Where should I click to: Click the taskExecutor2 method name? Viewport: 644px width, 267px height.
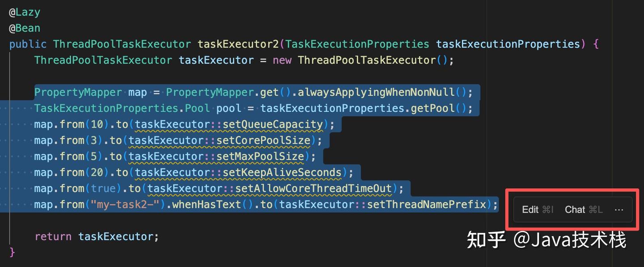click(x=238, y=44)
